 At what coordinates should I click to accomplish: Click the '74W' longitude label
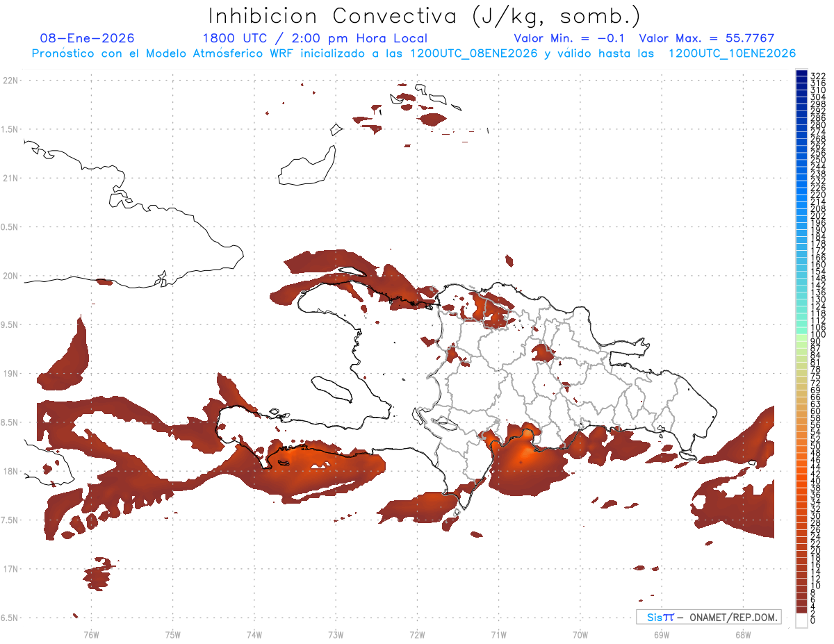(x=254, y=634)
